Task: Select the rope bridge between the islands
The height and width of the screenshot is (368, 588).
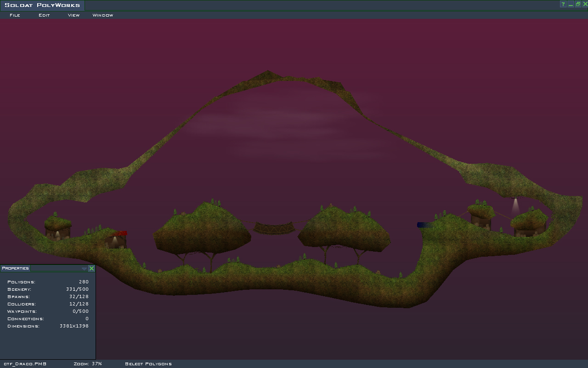Action: (274, 228)
